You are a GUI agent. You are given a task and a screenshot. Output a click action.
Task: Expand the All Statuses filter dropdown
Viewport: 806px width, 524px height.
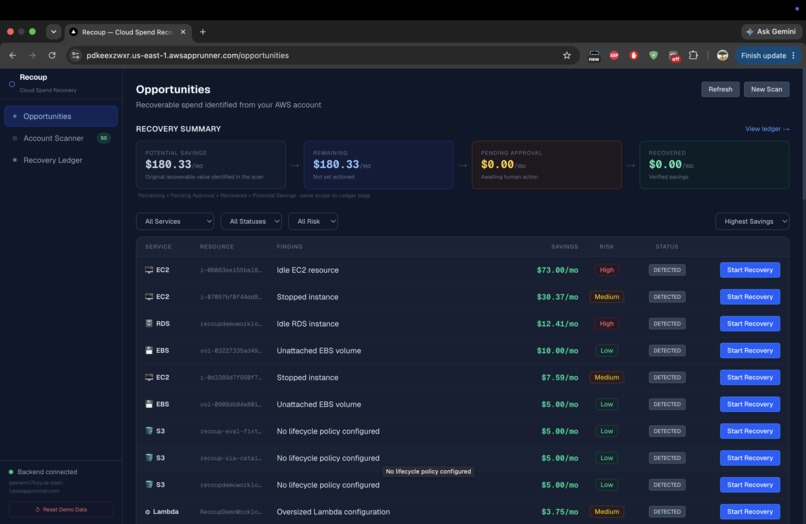(251, 222)
